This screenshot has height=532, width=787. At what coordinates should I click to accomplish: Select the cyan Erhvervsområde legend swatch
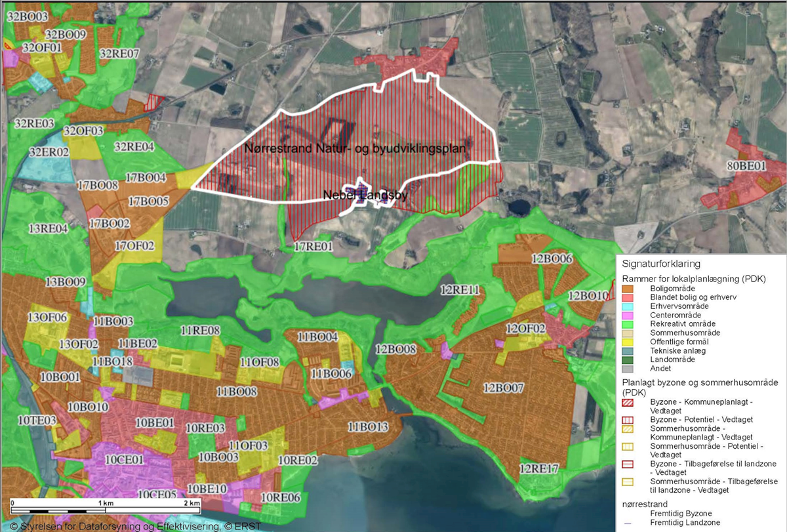click(628, 306)
